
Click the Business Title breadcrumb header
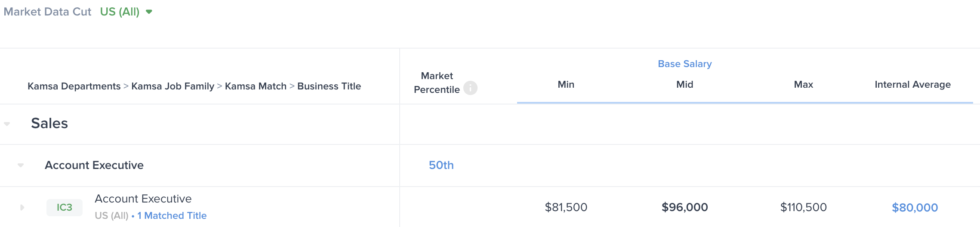tap(329, 86)
